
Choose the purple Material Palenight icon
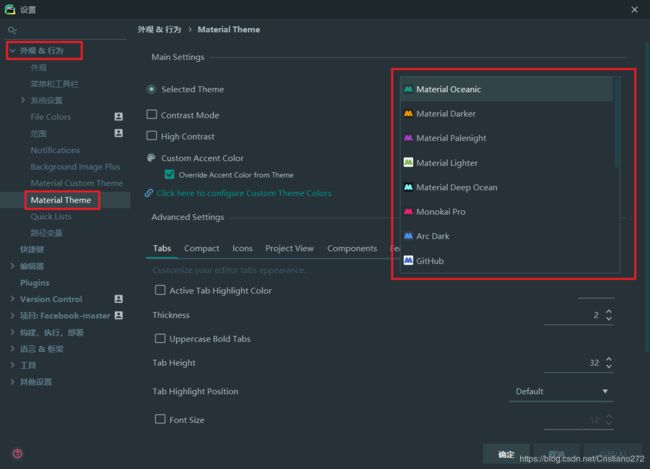point(408,138)
